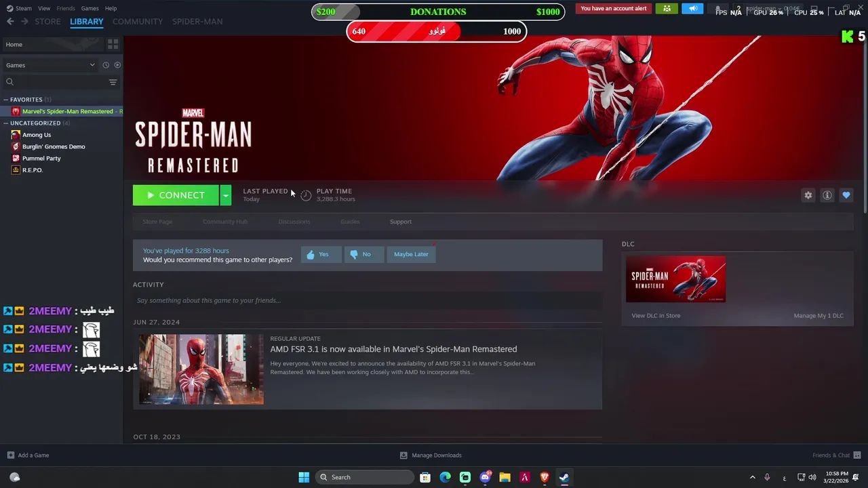The height and width of the screenshot is (488, 868).
Task: Show hidden system tray icons
Action: click(752, 477)
